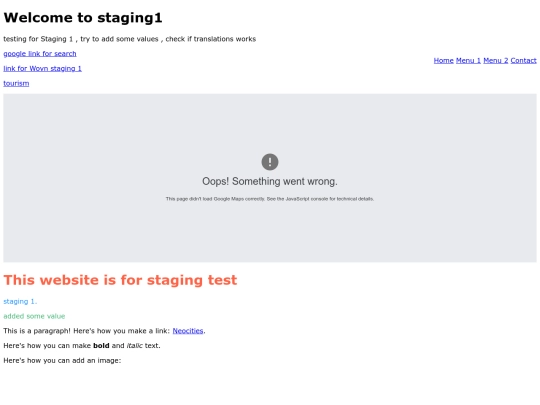The width and height of the screenshot is (540, 405).
Task: Click the exclamation error icon in map
Action: tap(270, 162)
